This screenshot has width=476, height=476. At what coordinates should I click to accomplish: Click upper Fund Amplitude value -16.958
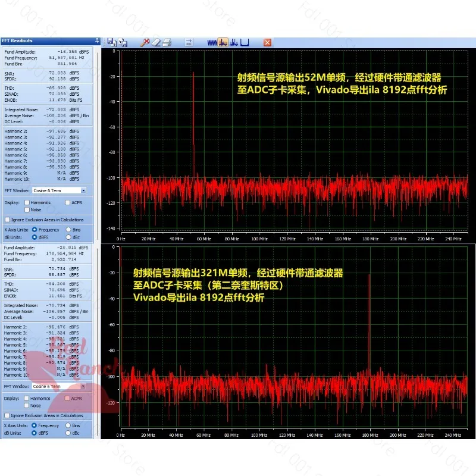point(67,52)
